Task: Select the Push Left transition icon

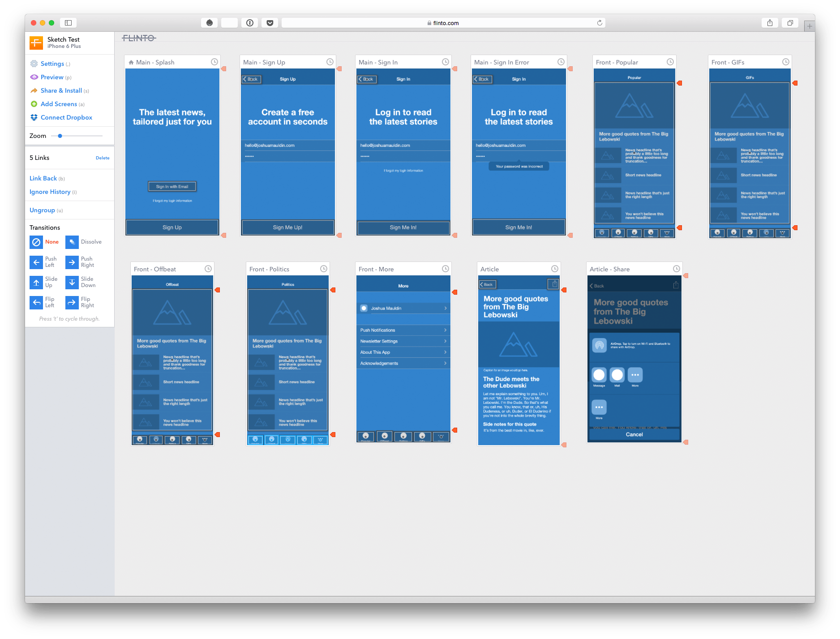Action: click(x=36, y=262)
